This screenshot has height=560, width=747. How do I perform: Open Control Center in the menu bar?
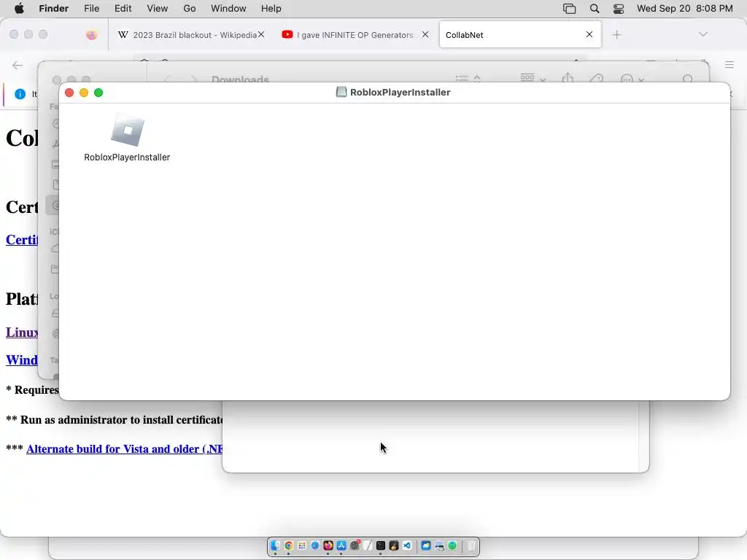(619, 9)
